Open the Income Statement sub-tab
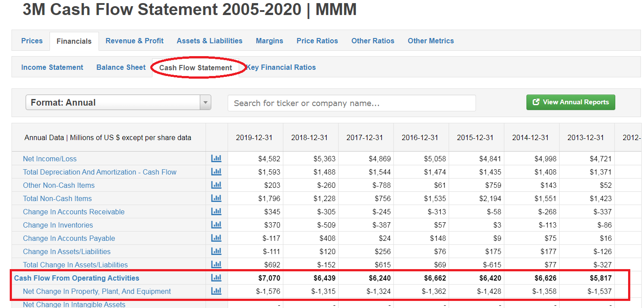The height and width of the screenshot is (308, 644). pos(52,67)
